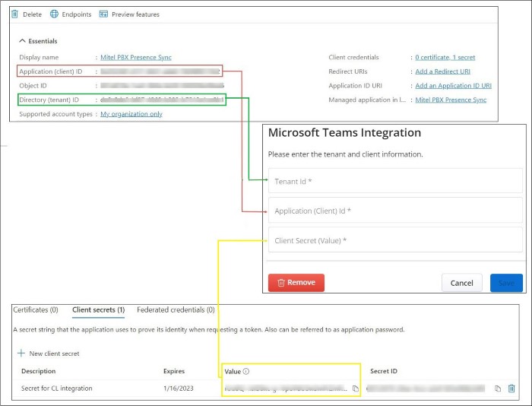Click the blurred Directory (tenant) ID value
Image resolution: width=532 pixels, height=406 pixels.
click(x=162, y=100)
